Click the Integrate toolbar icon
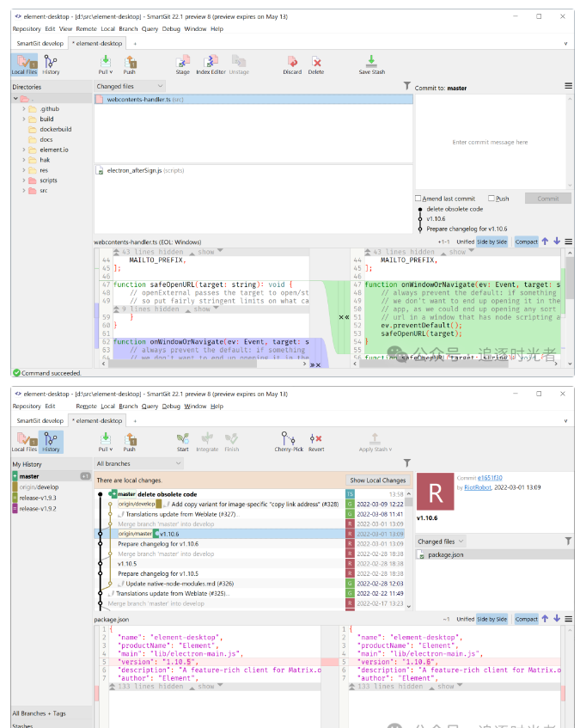The width and height of the screenshot is (580, 728). coord(207,442)
